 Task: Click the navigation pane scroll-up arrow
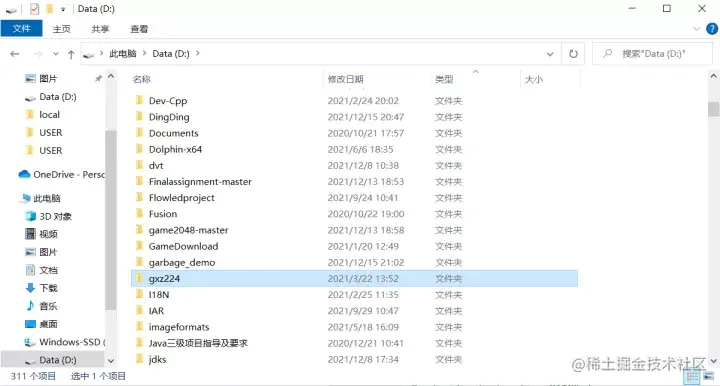pos(111,77)
